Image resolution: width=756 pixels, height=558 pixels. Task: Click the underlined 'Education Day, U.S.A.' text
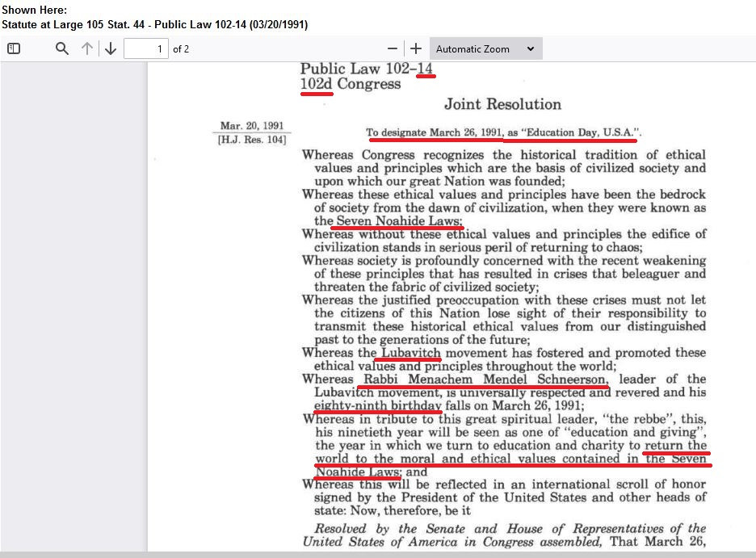[x=582, y=132]
